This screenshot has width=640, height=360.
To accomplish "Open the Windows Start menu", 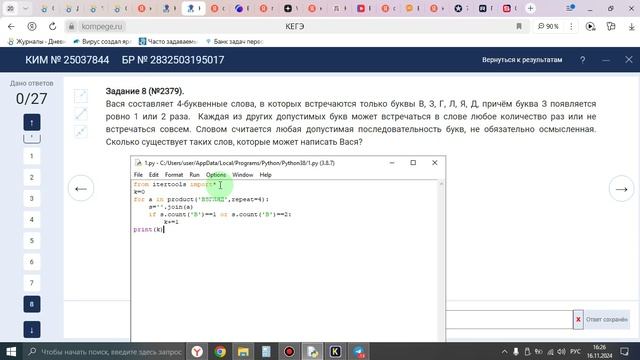I will point(11,351).
